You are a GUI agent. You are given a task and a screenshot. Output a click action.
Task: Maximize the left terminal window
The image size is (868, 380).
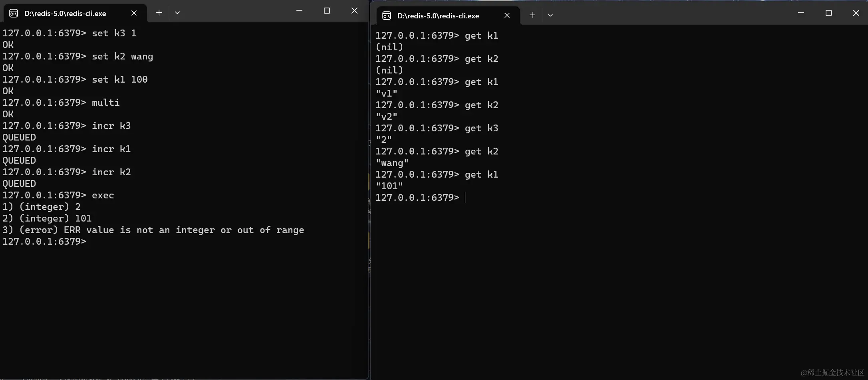[327, 11]
